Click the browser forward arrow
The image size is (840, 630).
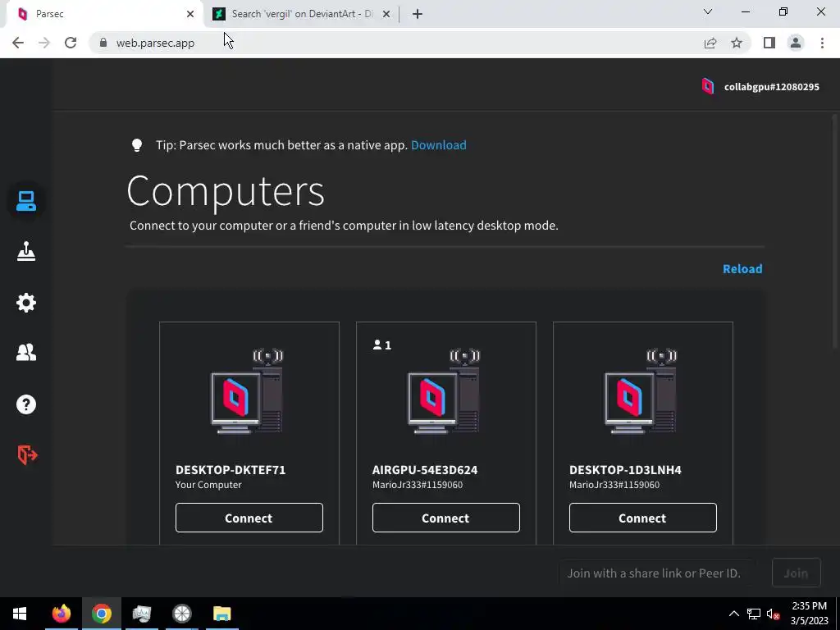44,43
